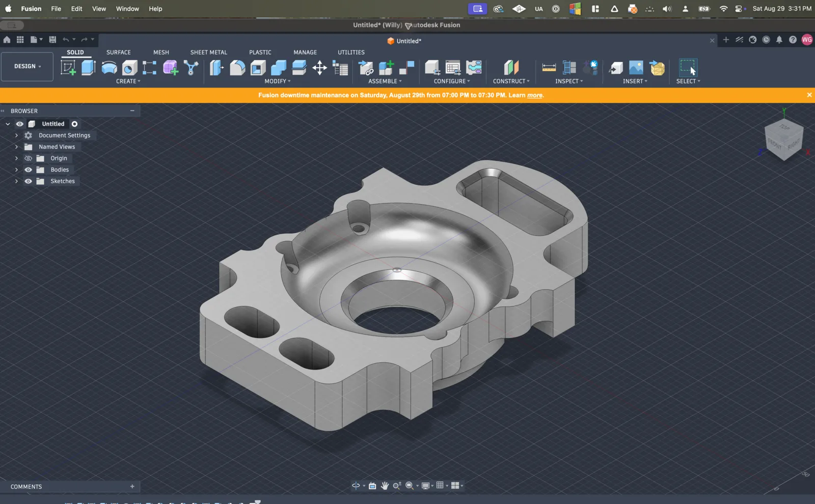Select the Measure tool
815x504 pixels.
coord(549,67)
